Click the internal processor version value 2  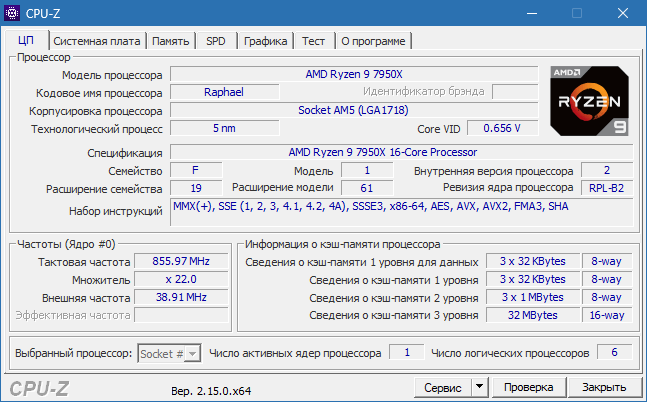pyautogui.click(x=607, y=170)
